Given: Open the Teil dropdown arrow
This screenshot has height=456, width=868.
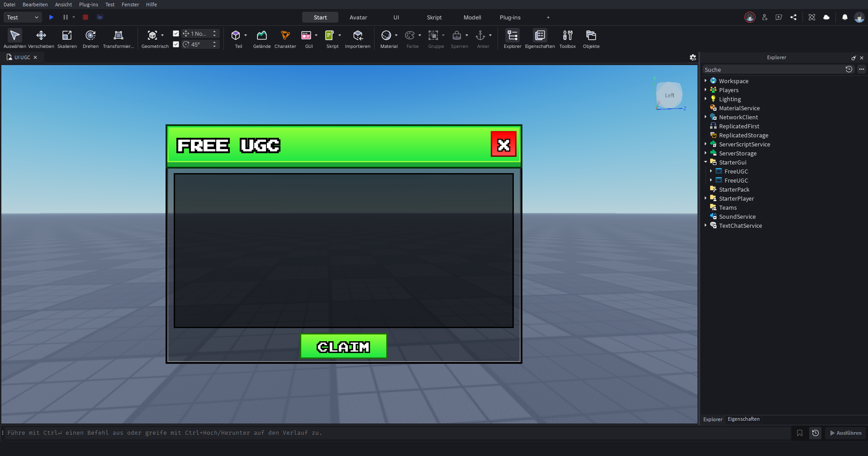Looking at the screenshot, I should coord(246,35).
